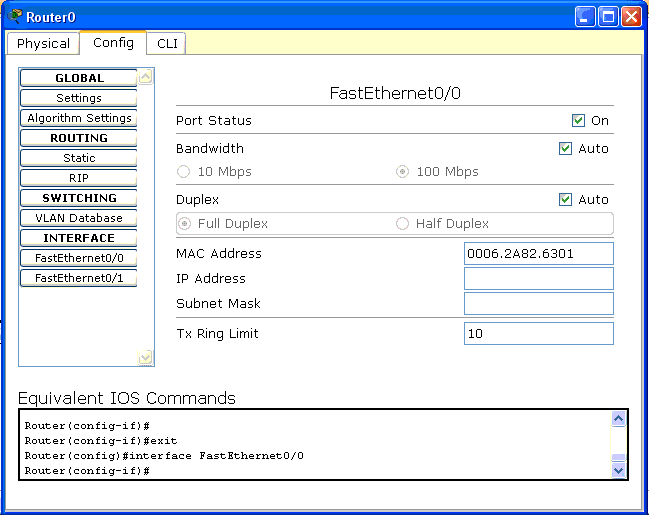
Task: Click the MAC Address field
Action: 538,253
